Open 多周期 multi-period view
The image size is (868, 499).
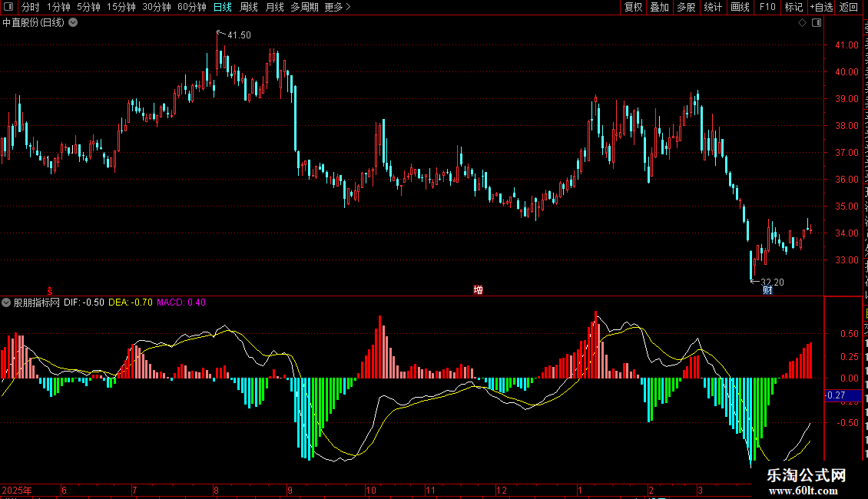coord(304,7)
